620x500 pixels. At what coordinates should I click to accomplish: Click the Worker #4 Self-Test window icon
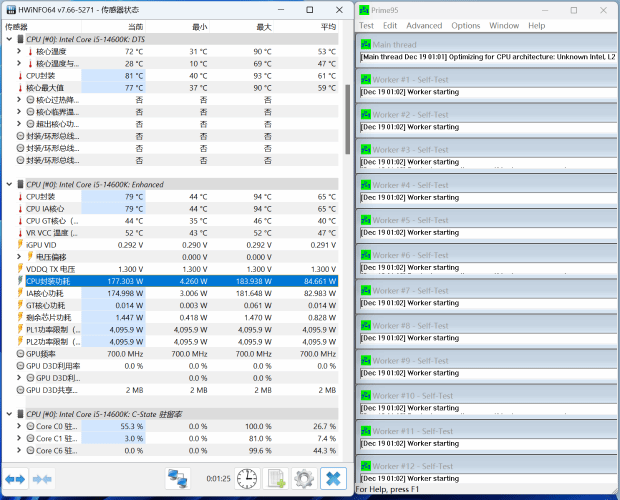click(366, 185)
